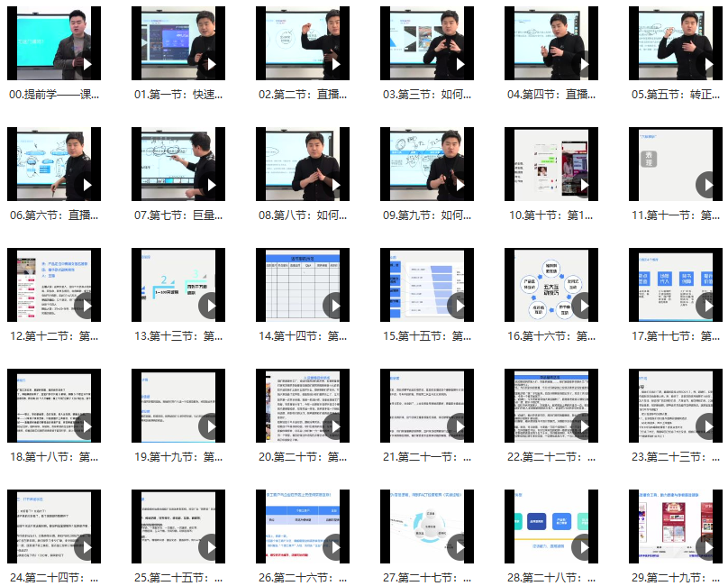Click play icon on 01.第一节 video
Viewport: 728px width, 586px height.
point(211,64)
